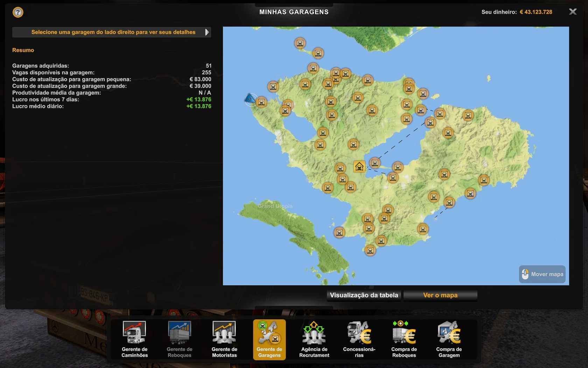The width and height of the screenshot is (588, 368).
Task: Click the Grand Utopia map label
Action: tap(275, 206)
